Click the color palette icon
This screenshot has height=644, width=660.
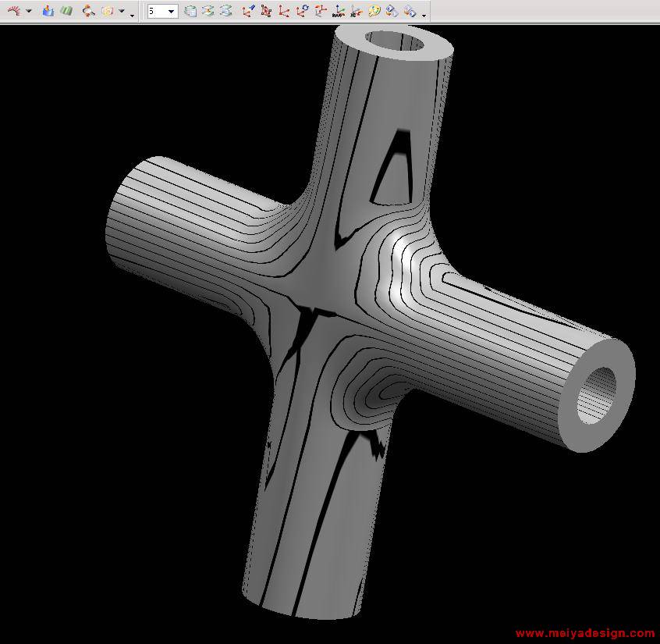(x=374, y=11)
